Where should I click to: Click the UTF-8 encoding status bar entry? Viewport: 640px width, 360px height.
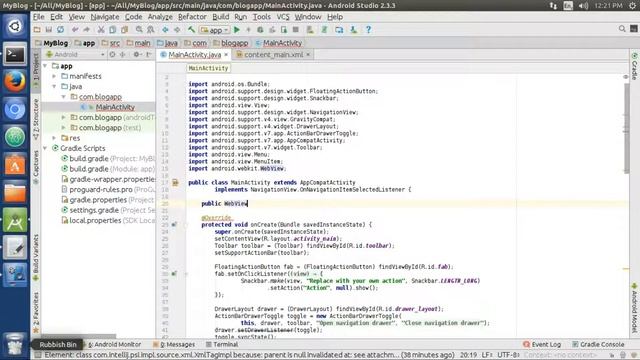click(508, 355)
